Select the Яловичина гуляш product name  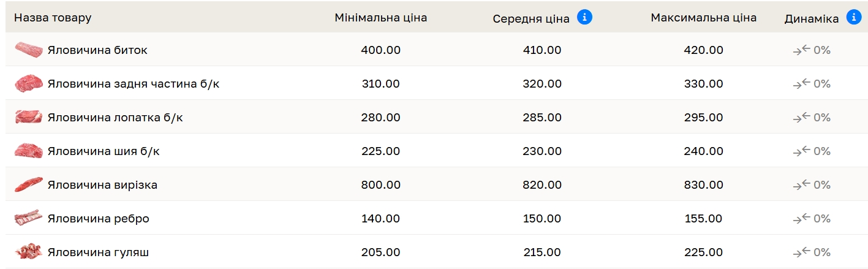pos(98,252)
